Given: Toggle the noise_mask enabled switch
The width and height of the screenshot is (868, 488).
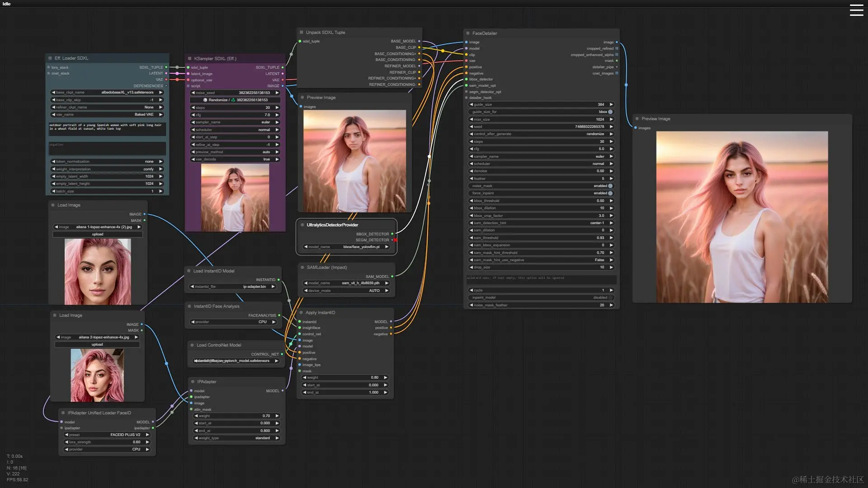Looking at the screenshot, I should tap(610, 186).
